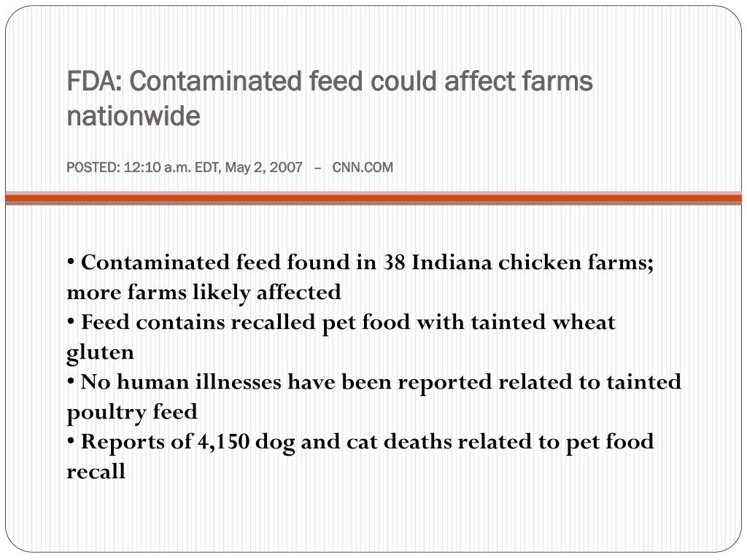This screenshot has height=560, width=747.
Task: Click the gray line beneath the orange bar
Action: (373, 203)
